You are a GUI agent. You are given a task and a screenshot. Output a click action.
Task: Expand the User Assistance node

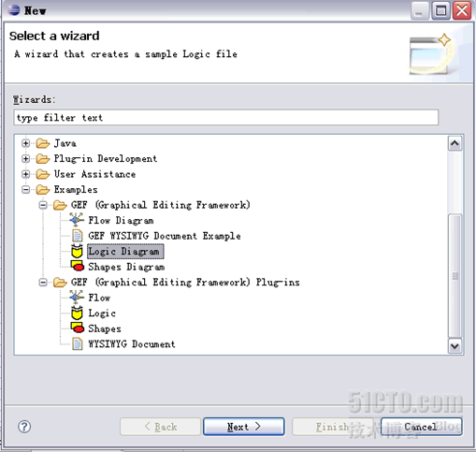[26, 174]
